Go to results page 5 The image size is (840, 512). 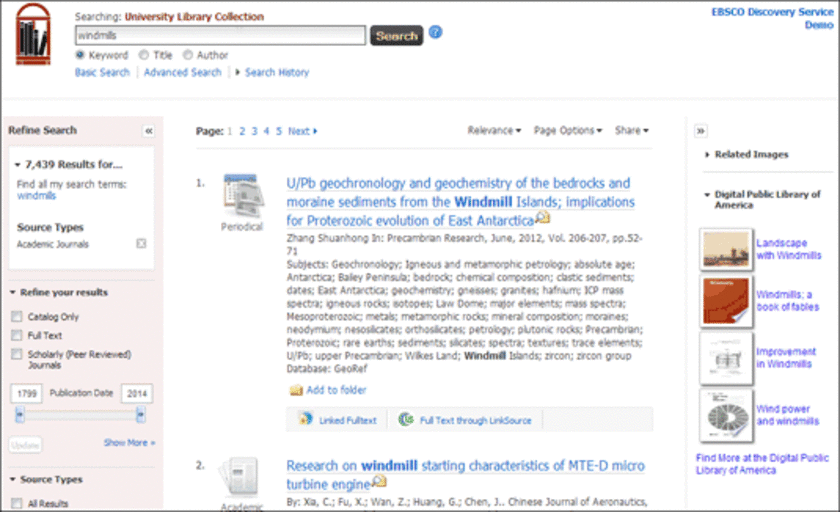[x=279, y=131]
